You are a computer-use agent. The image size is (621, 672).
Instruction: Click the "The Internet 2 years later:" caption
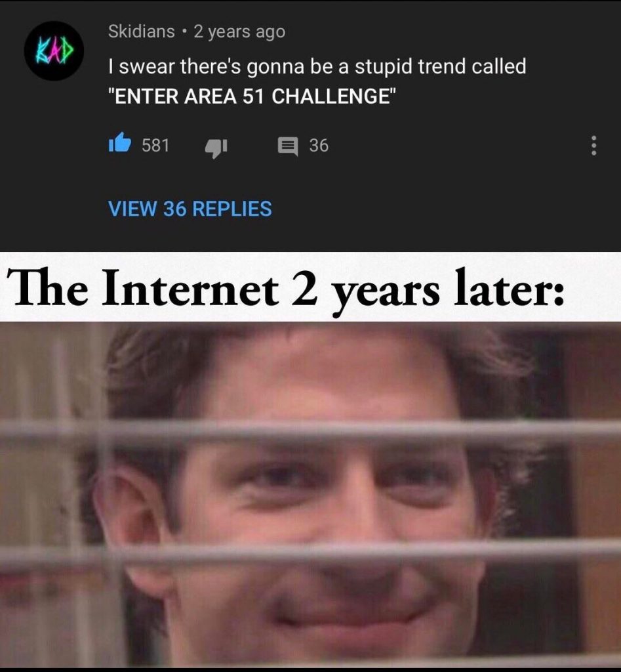(285, 289)
